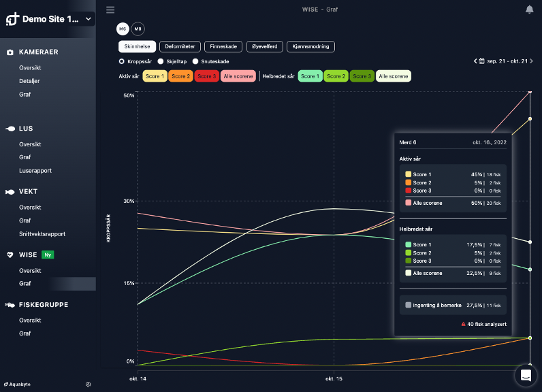Switch to the Øyevelferd tab
This screenshot has height=392, width=542.
tap(264, 46)
